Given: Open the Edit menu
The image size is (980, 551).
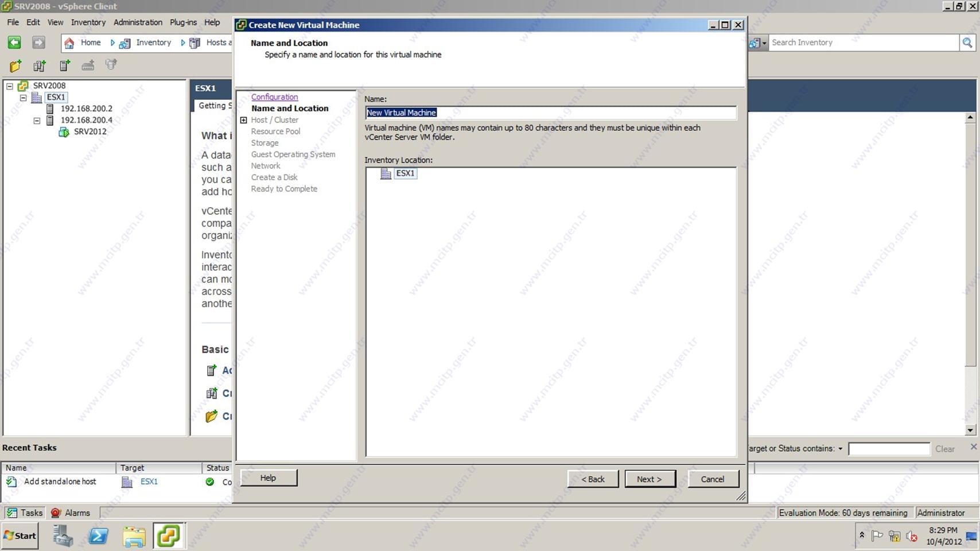Looking at the screenshot, I should click(x=33, y=22).
